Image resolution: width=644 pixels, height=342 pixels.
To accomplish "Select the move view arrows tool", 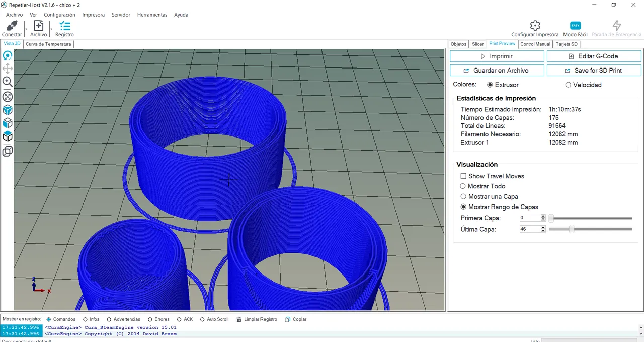I will pyautogui.click(x=8, y=69).
